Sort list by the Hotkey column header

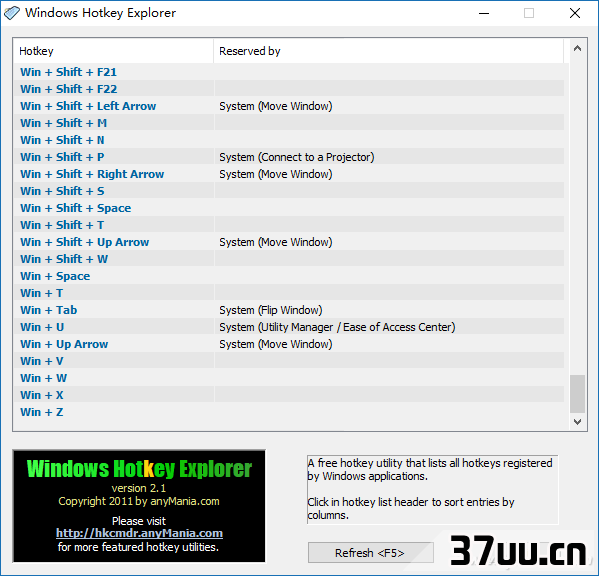[113, 51]
